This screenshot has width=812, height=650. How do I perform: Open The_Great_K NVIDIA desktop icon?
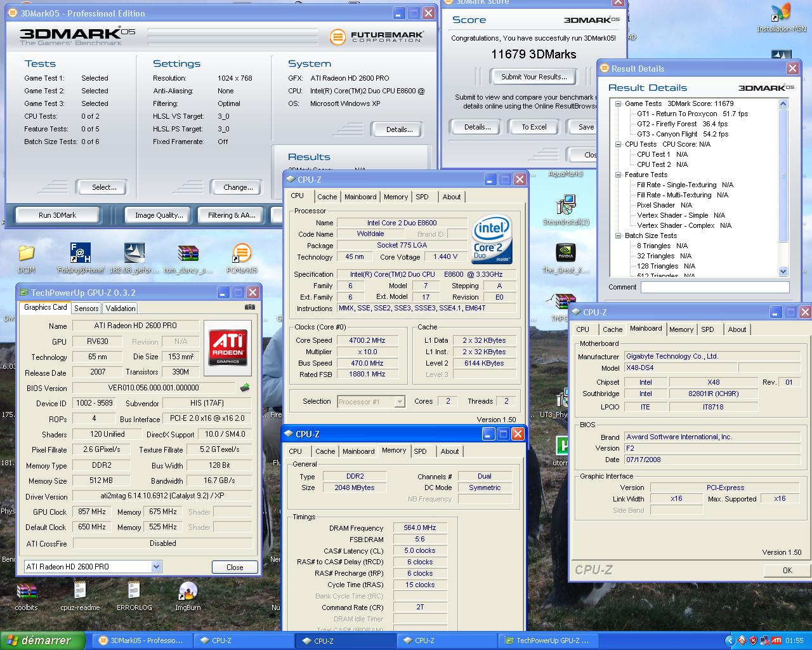pyautogui.click(x=566, y=258)
